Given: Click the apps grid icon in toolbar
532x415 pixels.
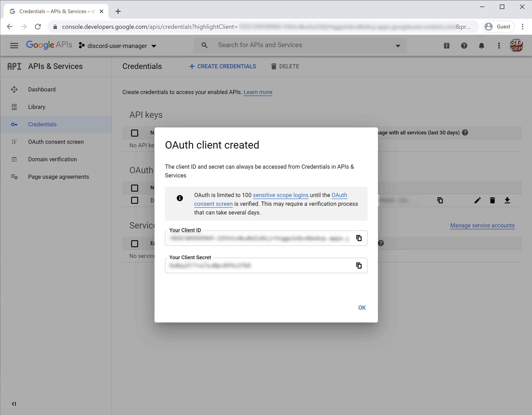Looking at the screenshot, I should [x=447, y=45].
